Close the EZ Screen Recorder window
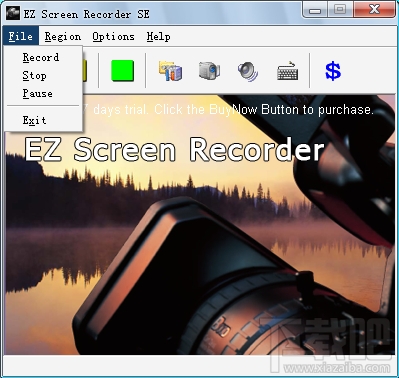Image resolution: width=399 pixels, height=378 pixels. pos(375,10)
